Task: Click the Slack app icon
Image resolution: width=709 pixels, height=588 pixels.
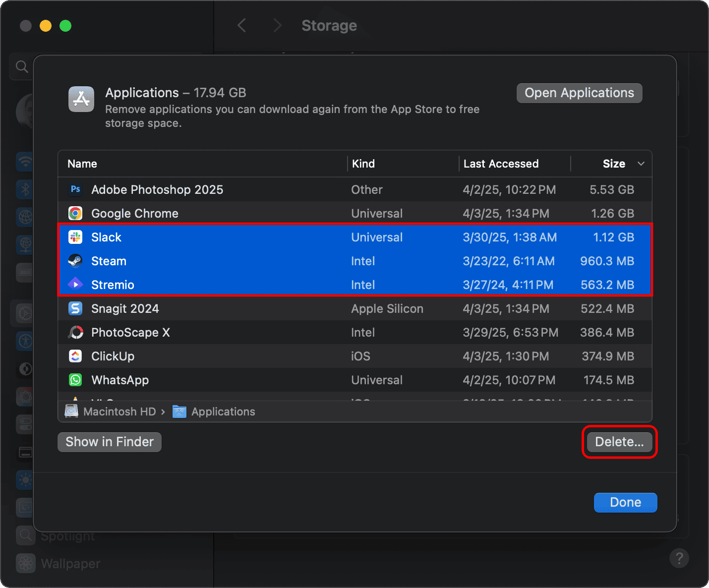Action: [x=75, y=237]
